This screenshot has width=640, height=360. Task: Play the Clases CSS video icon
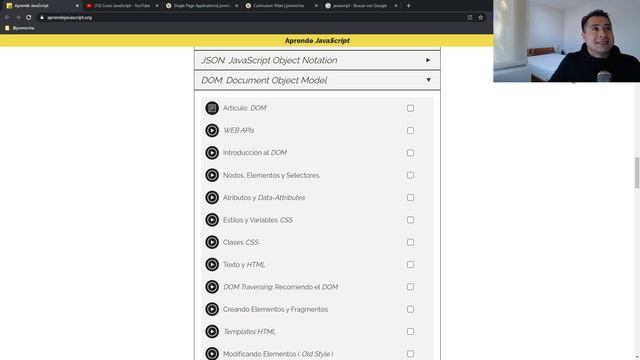coord(212,242)
